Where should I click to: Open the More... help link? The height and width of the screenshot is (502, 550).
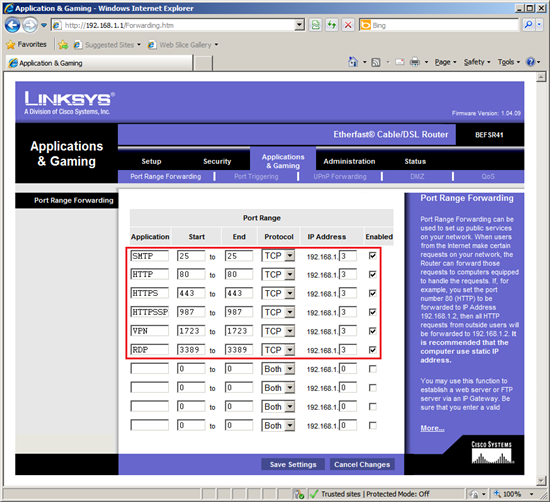click(x=432, y=428)
